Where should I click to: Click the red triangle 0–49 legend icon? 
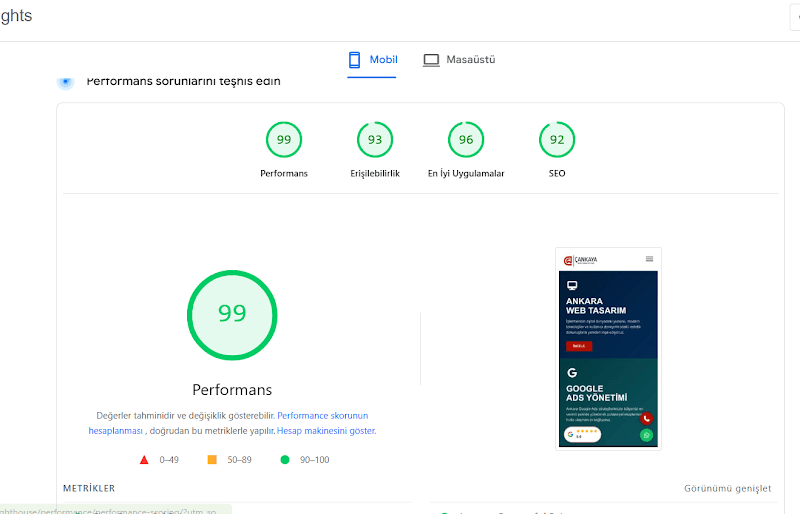tap(144, 460)
